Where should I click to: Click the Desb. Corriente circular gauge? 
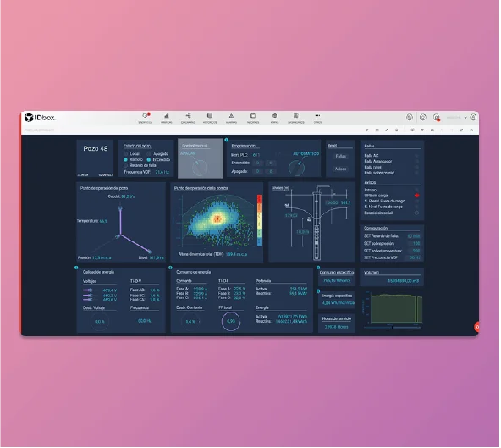190,321
